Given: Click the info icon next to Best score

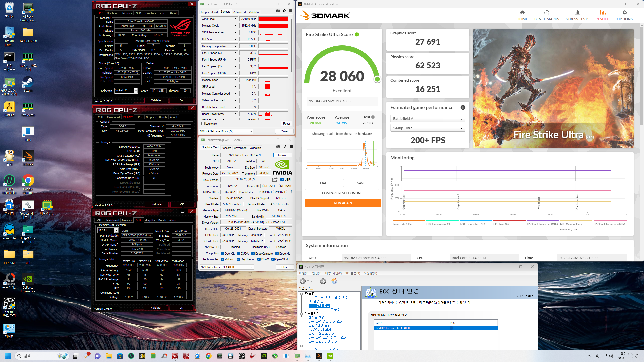Looking at the screenshot, I should (x=373, y=117).
